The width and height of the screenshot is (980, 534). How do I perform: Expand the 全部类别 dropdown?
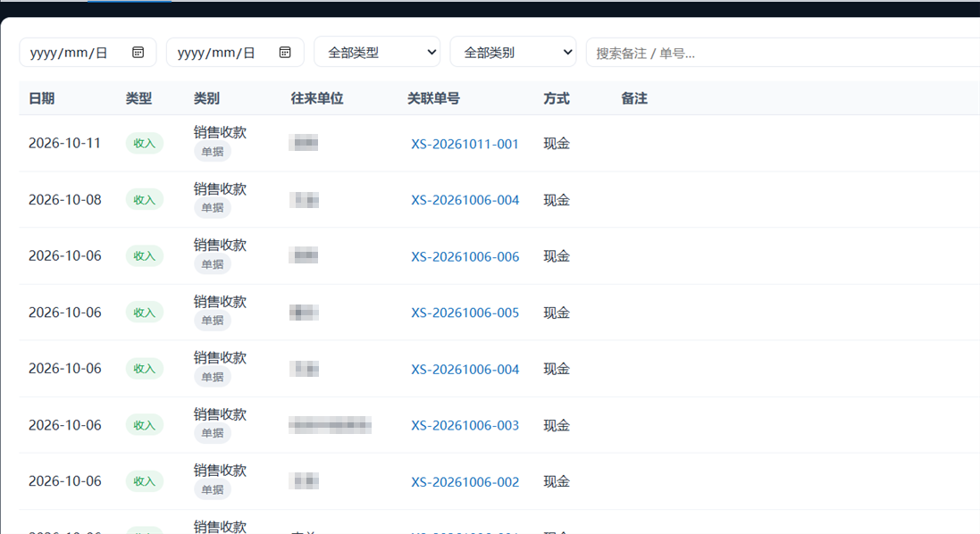click(513, 53)
